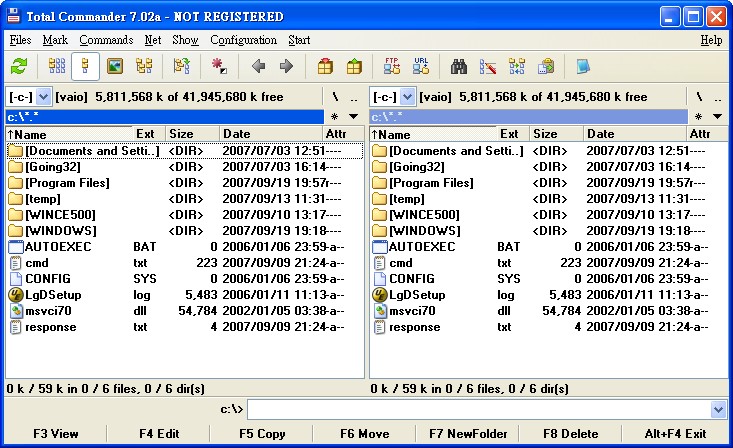Image resolution: width=733 pixels, height=448 pixels.
Task: Select cmd txt file icon in left panel
Action: tap(15, 263)
